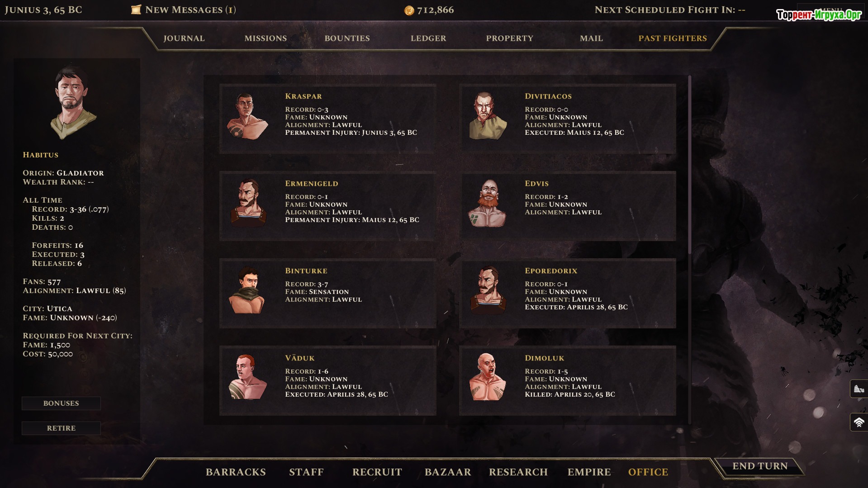Open the Bounties tab
The height and width of the screenshot is (488, 868).
click(347, 38)
